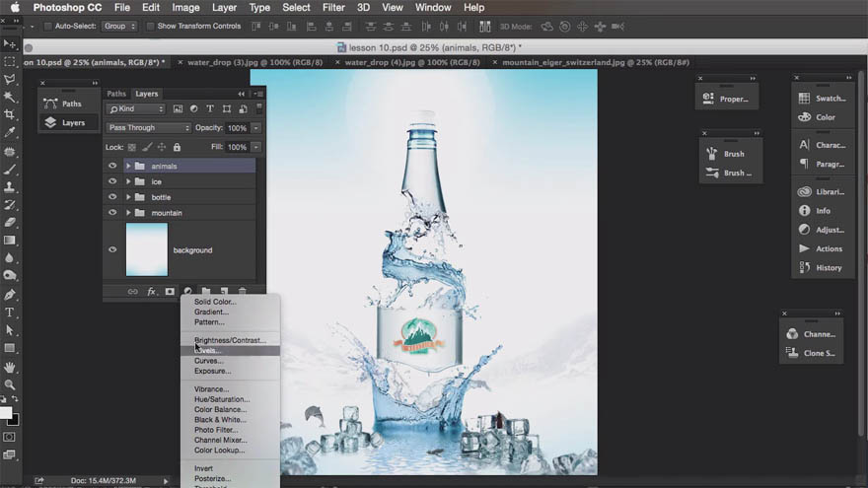Filter layers by type layer
This screenshot has width=868, height=488.
click(x=210, y=109)
